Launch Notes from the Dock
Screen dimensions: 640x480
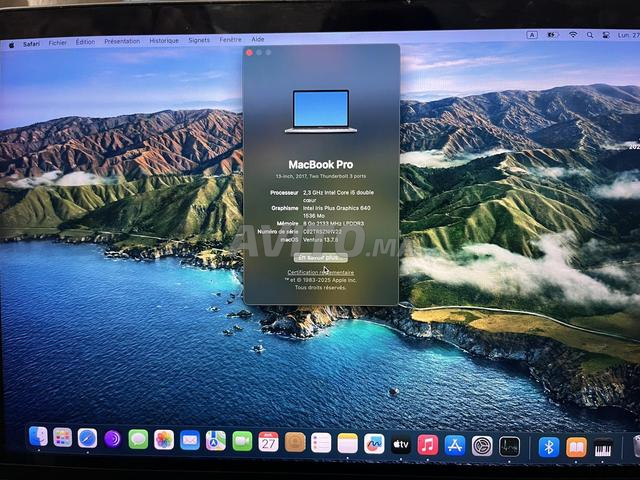347,443
